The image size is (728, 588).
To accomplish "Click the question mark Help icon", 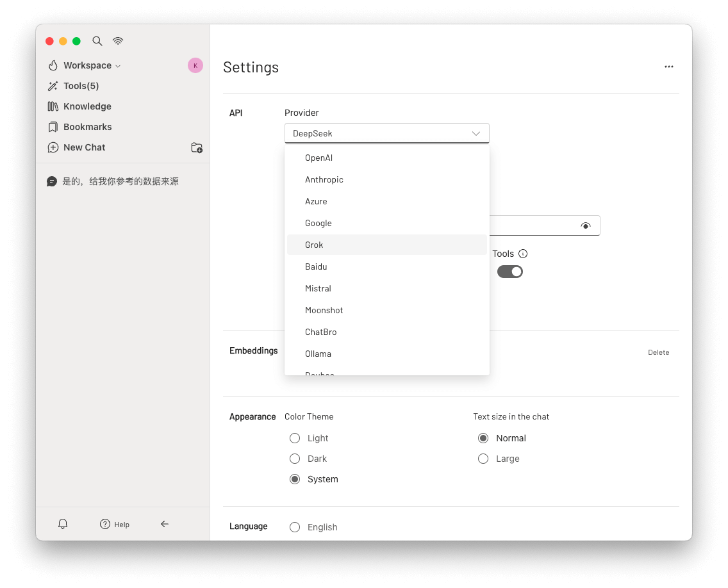I will (105, 524).
